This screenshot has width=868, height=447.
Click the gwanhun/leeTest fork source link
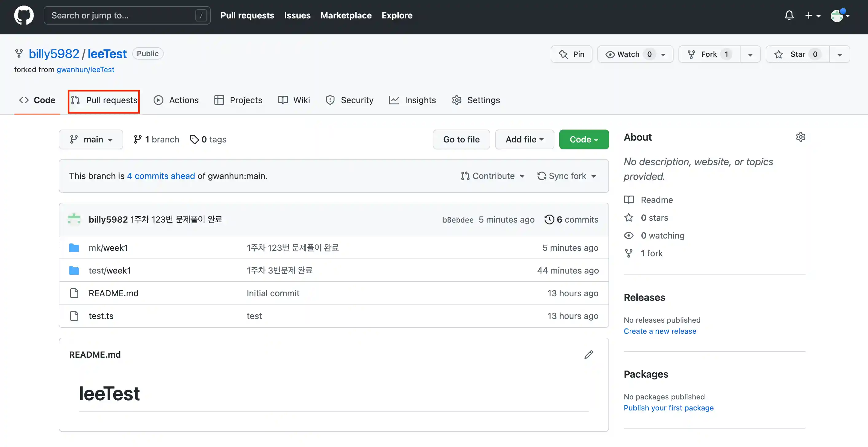[x=85, y=70]
